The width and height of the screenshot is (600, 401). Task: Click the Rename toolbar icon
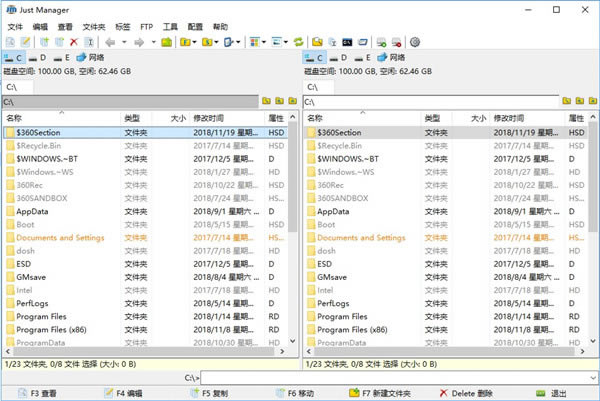[89, 42]
